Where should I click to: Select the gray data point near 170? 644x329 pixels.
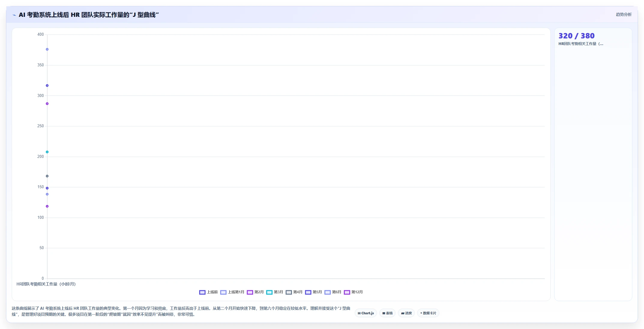pyautogui.click(x=47, y=176)
